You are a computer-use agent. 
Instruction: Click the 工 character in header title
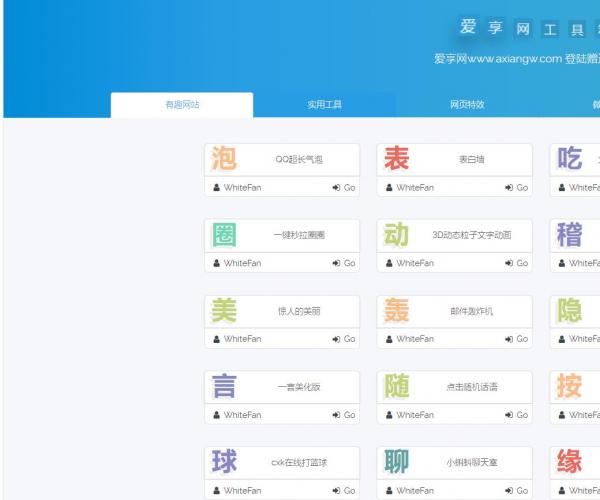pyautogui.click(x=550, y=30)
